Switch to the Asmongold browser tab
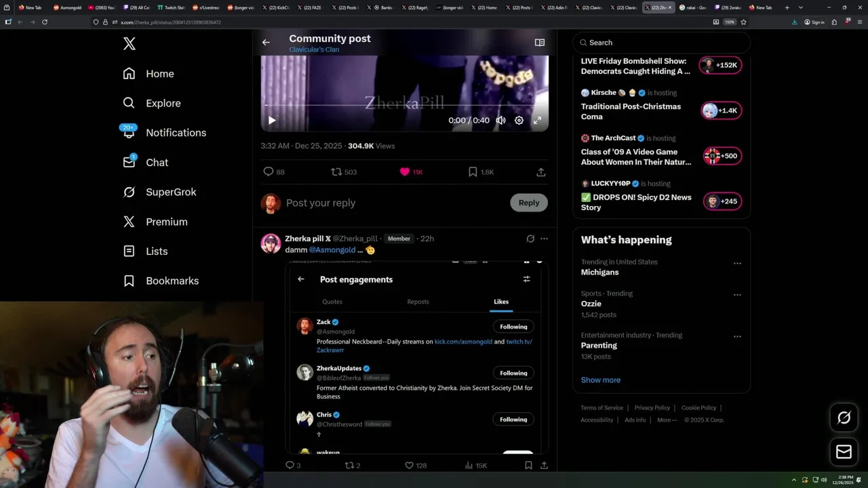This screenshot has height=488, width=868. tap(68, 7)
